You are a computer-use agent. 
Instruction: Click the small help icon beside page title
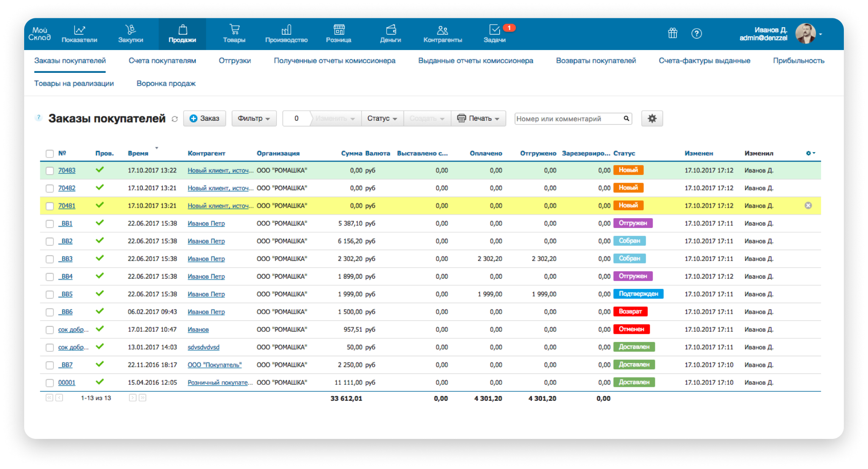(39, 117)
